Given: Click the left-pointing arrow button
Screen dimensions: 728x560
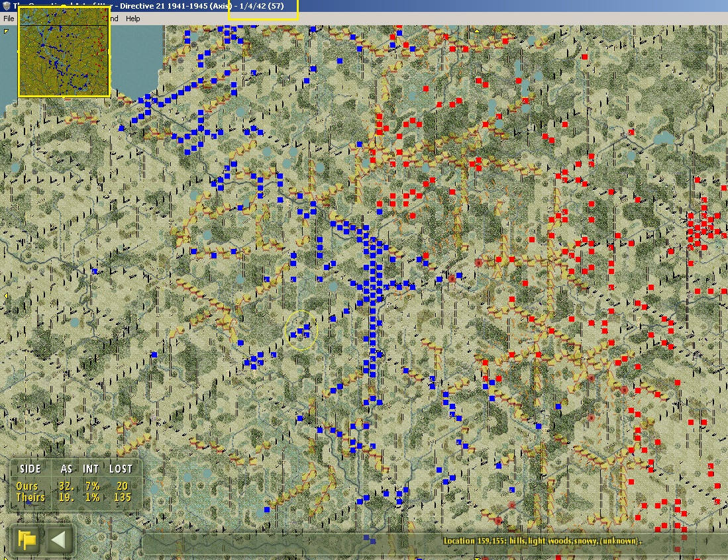Looking at the screenshot, I should pyautogui.click(x=58, y=539).
